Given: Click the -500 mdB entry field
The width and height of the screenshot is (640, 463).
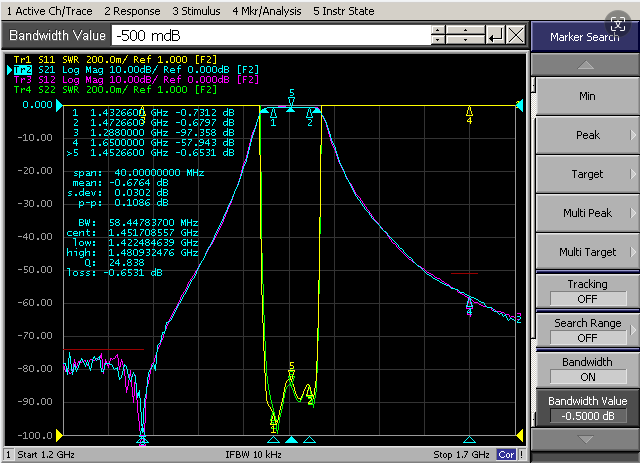Looking at the screenshot, I should point(271,36).
